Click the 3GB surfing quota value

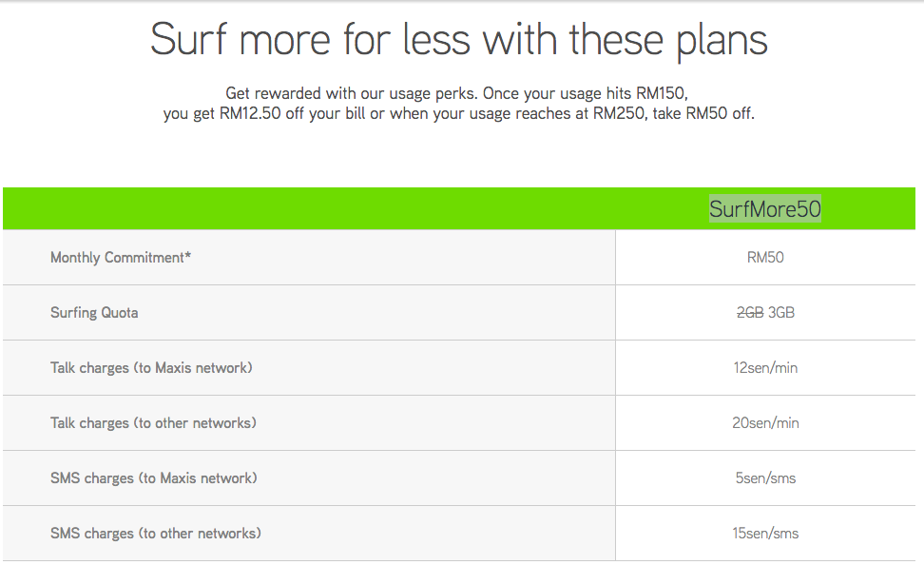pyautogui.click(x=780, y=313)
